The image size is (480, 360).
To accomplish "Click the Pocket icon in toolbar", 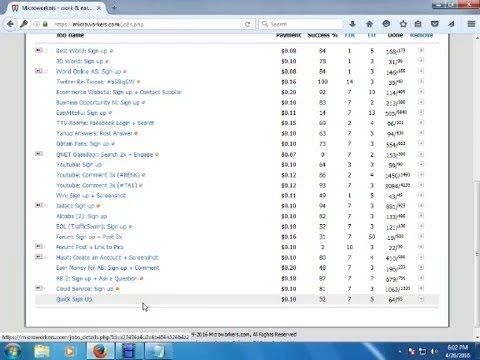I will pos(435,24).
